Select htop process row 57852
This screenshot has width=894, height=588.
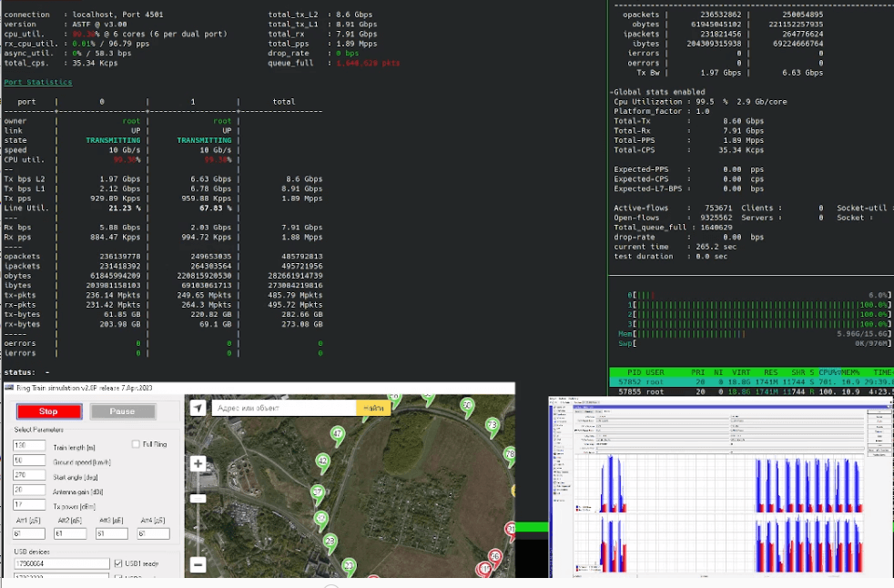(751, 382)
